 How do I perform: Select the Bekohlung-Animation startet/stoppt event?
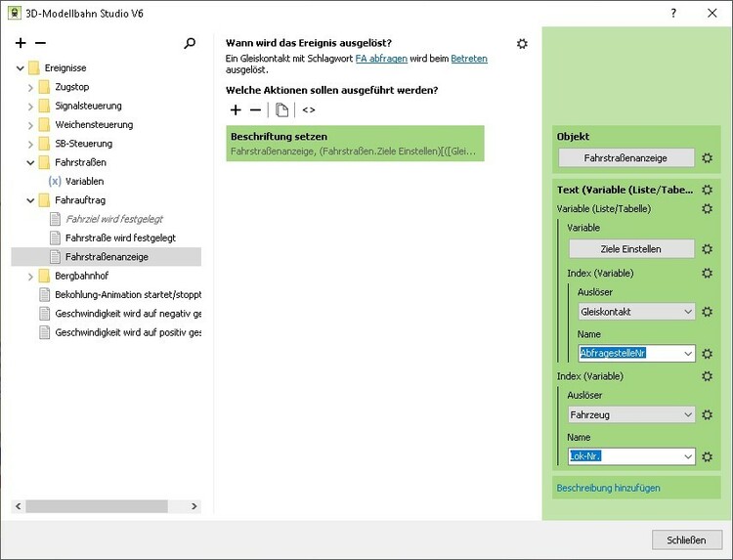128,294
